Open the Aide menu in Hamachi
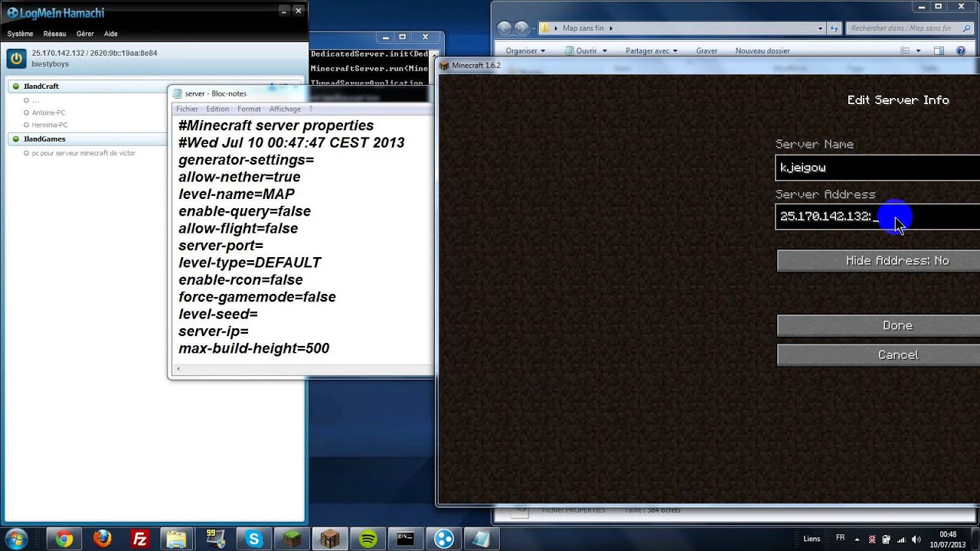 click(111, 34)
